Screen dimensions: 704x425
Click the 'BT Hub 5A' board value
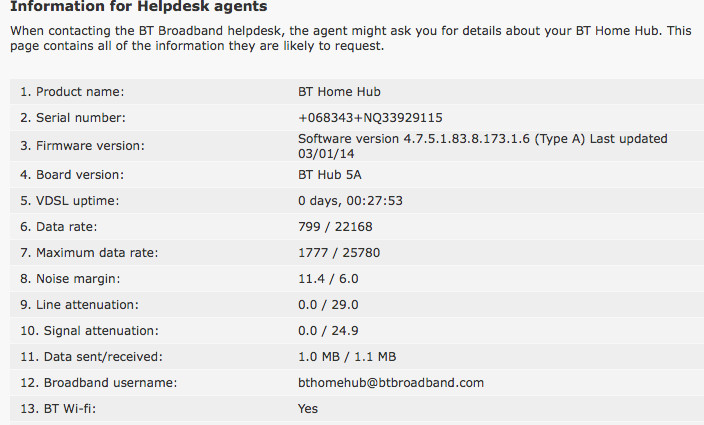[330, 175]
